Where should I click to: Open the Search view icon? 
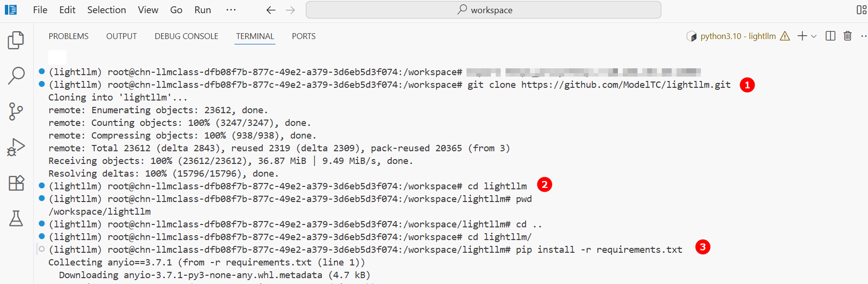[x=16, y=76]
